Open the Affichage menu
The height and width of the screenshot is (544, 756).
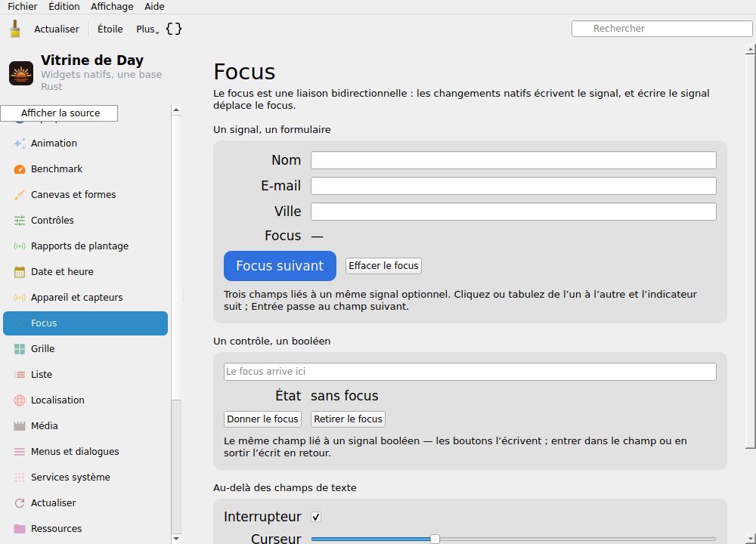point(112,6)
